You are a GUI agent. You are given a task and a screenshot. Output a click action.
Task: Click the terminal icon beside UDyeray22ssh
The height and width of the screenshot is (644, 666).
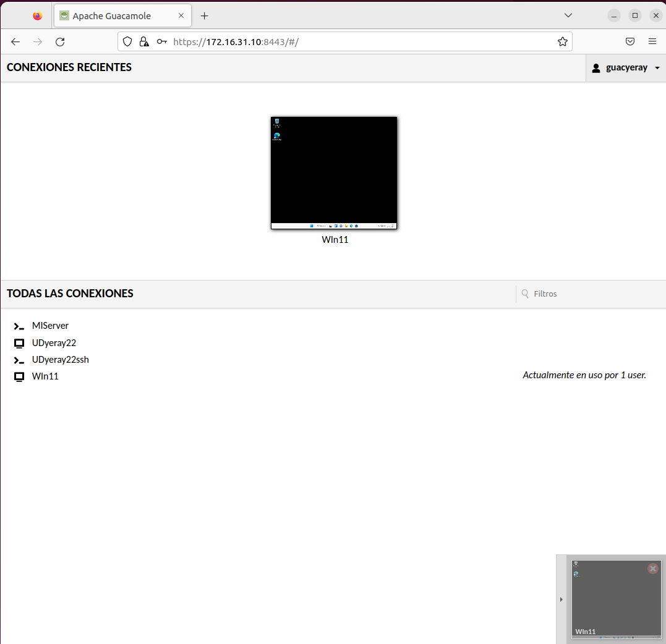click(x=19, y=360)
